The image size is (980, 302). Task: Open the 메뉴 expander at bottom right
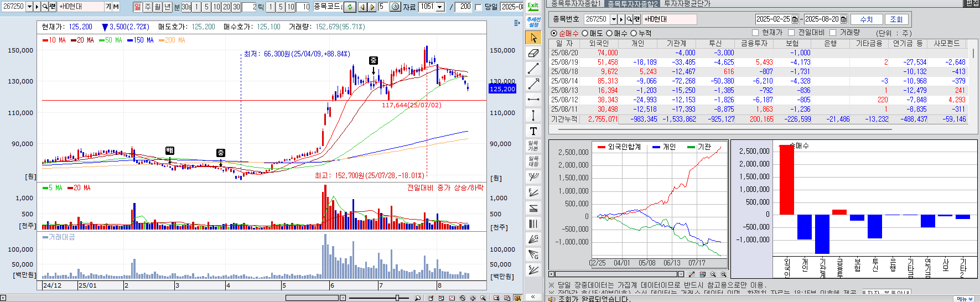(x=965, y=299)
